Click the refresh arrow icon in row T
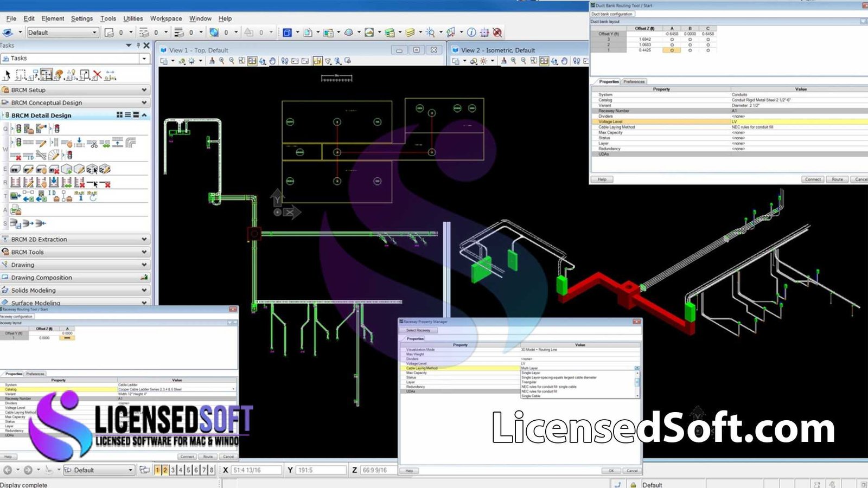868x488 pixels. (x=92, y=196)
